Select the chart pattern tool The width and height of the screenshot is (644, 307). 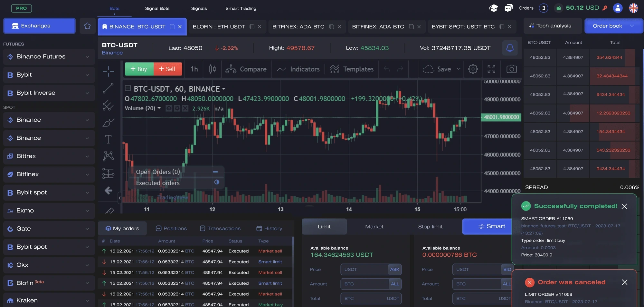point(108,156)
